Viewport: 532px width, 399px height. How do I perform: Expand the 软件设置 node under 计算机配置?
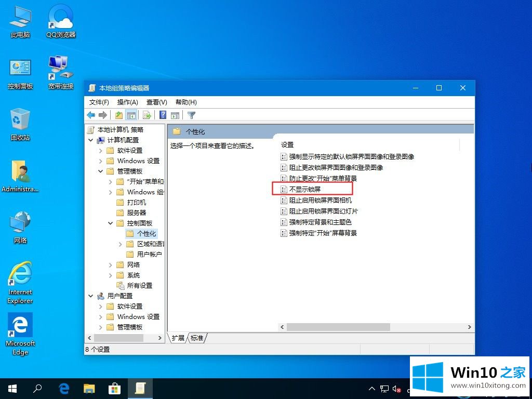point(101,151)
